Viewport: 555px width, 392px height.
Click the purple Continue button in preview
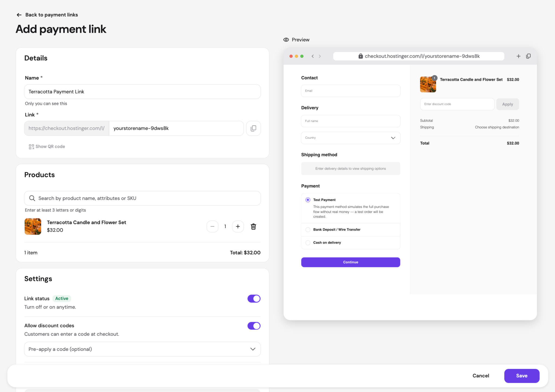[350, 262]
